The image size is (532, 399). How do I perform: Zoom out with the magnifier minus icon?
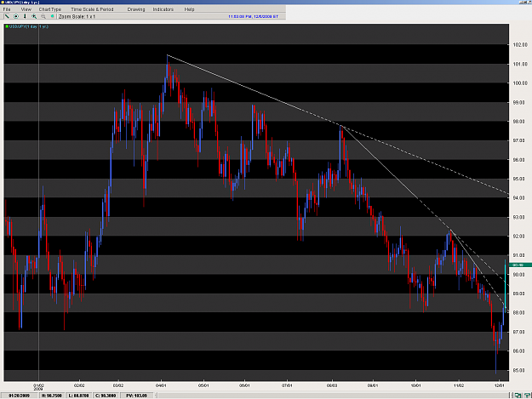tap(43, 16)
